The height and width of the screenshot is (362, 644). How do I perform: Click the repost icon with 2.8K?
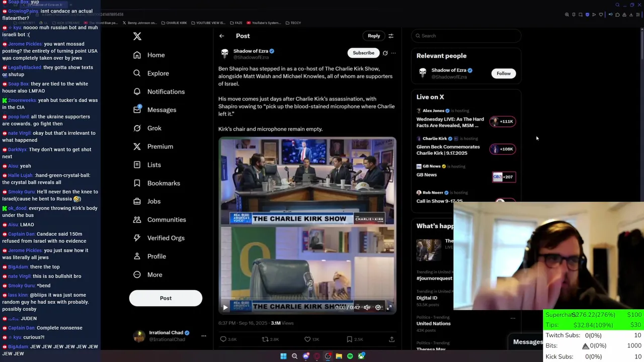click(x=265, y=339)
